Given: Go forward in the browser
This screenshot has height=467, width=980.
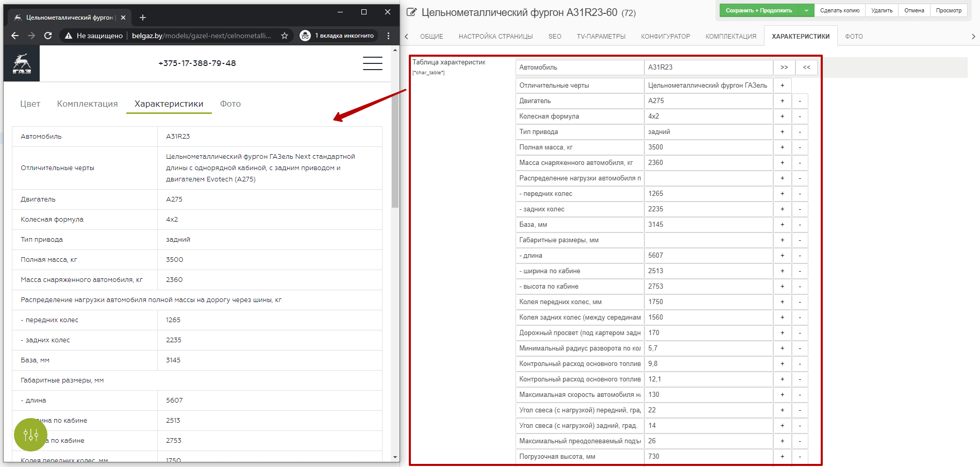Looking at the screenshot, I should (31, 36).
